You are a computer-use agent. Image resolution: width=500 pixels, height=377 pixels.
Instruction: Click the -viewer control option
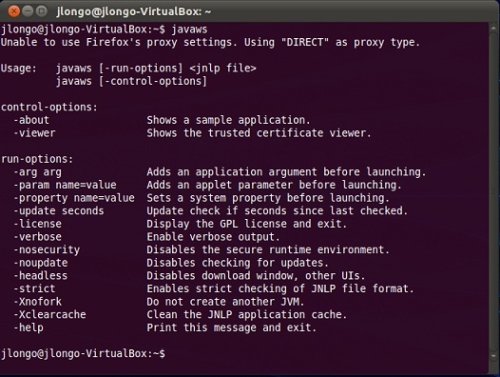(35, 133)
